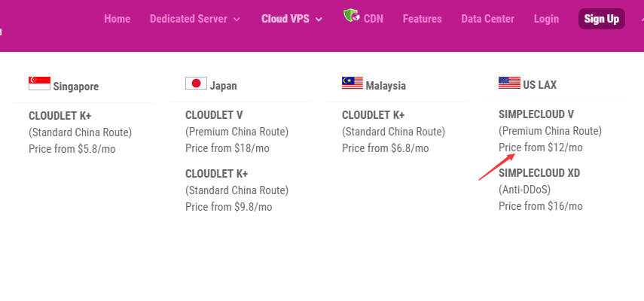The image size is (644, 301).
Task: Select Malaysia CLOUDLET K+ plan
Action: point(374,116)
